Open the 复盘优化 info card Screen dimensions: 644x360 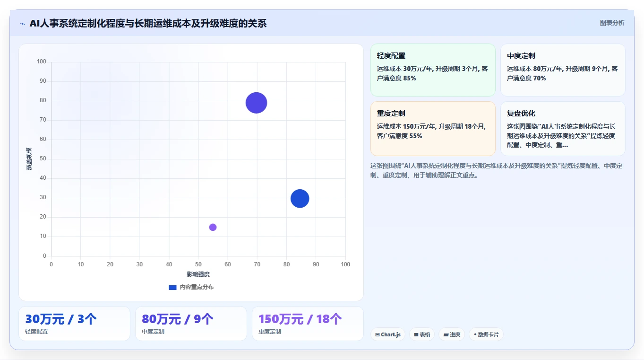(563, 129)
